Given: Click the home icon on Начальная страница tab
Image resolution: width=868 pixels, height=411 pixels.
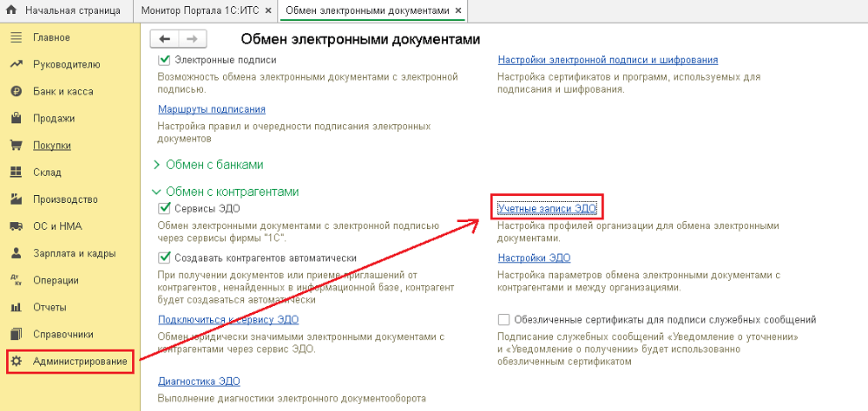Looking at the screenshot, I should [11, 10].
